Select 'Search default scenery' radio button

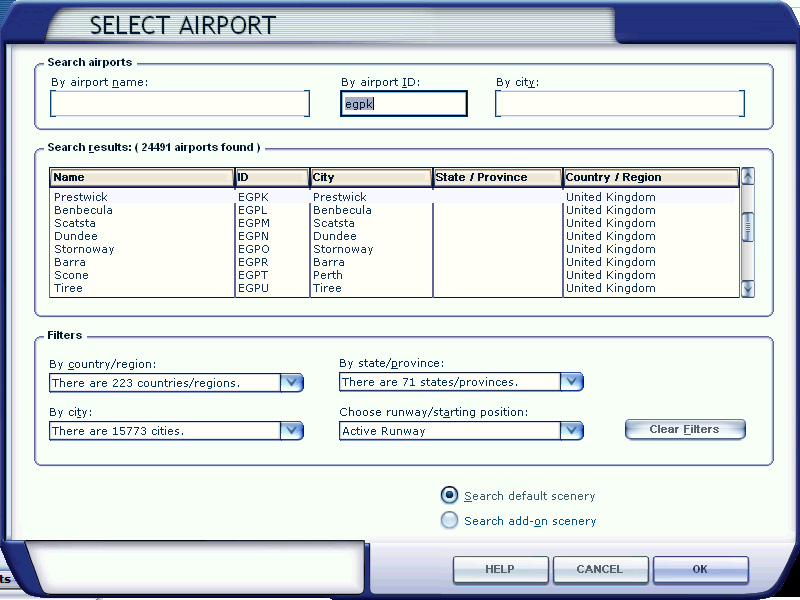pyautogui.click(x=450, y=495)
